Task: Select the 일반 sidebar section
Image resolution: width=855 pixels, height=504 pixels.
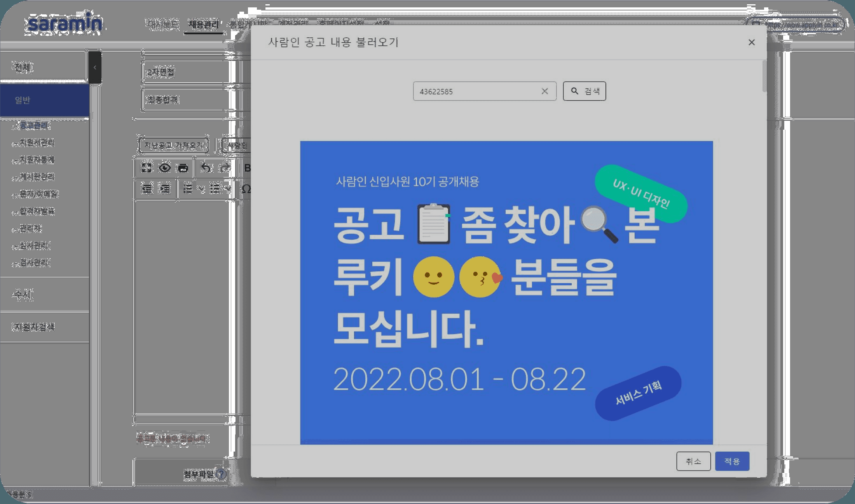Action: (x=44, y=100)
